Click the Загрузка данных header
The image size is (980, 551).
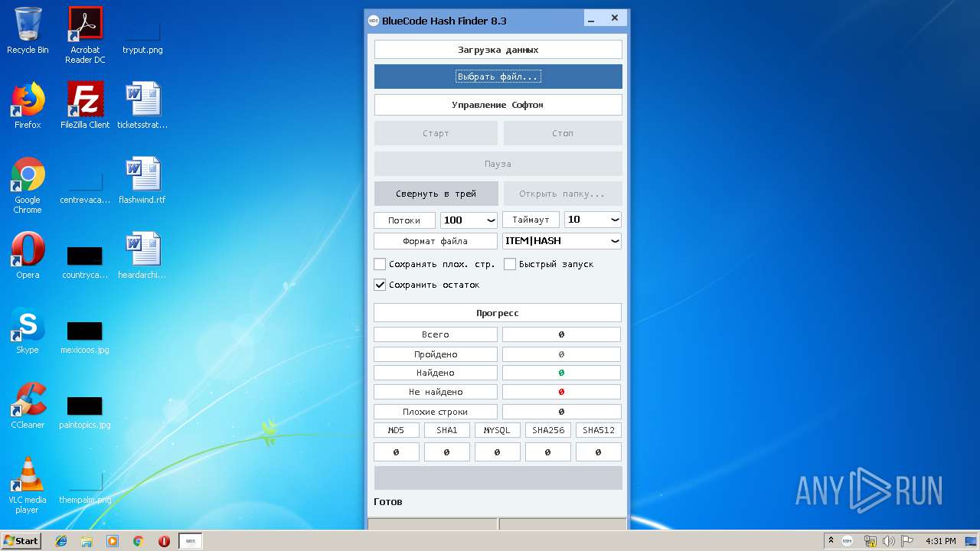pyautogui.click(x=498, y=50)
